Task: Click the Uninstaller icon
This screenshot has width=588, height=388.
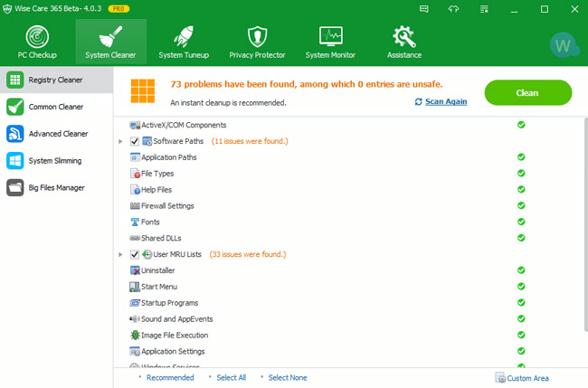Action: coord(135,270)
